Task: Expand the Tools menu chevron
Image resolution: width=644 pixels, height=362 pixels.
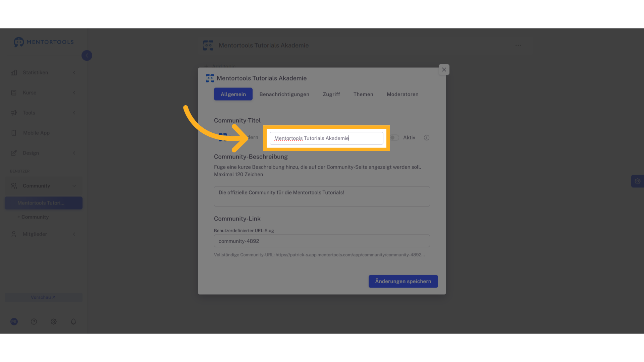Action: coord(74,113)
